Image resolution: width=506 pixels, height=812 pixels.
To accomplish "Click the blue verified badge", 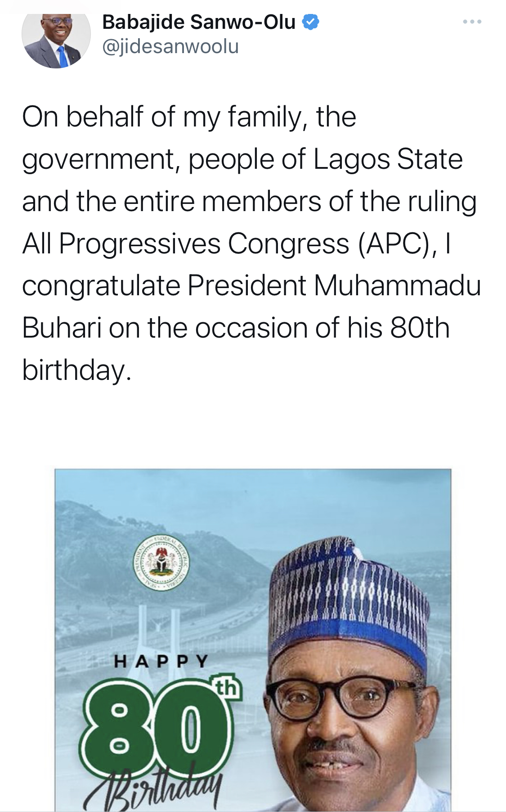I will (310, 22).
